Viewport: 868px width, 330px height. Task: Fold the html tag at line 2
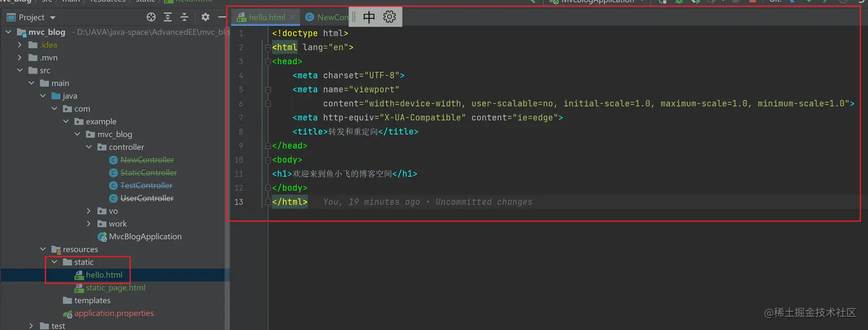coord(268,48)
